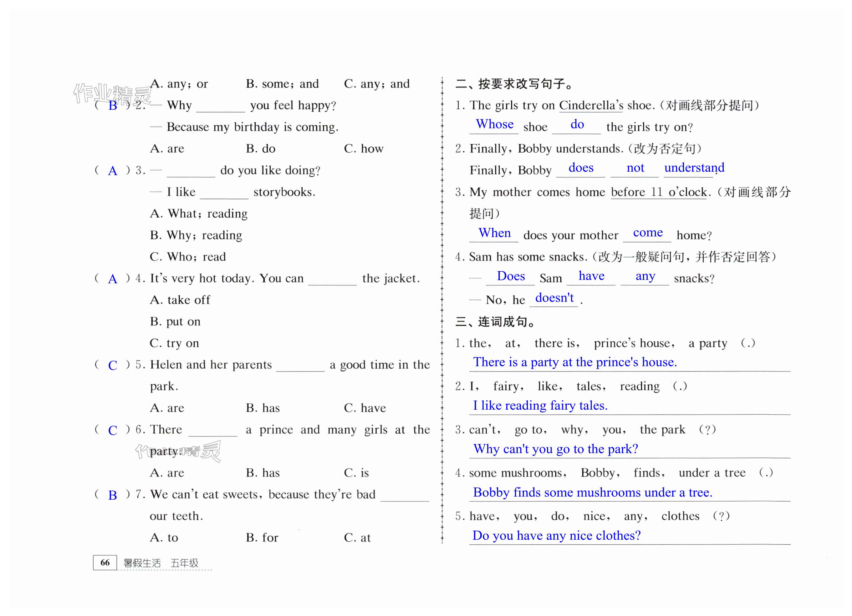Click option 'B. for' in question 7
The height and width of the screenshot is (616, 852).
point(262,538)
